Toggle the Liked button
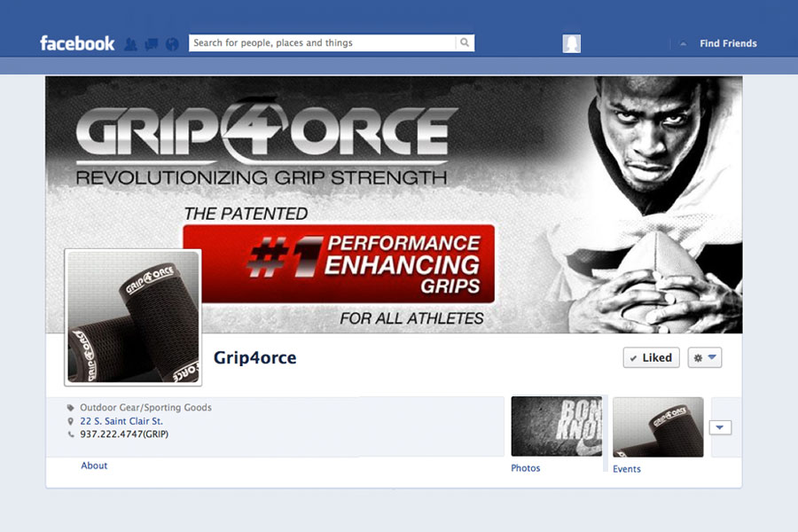798x532 pixels. (x=651, y=358)
